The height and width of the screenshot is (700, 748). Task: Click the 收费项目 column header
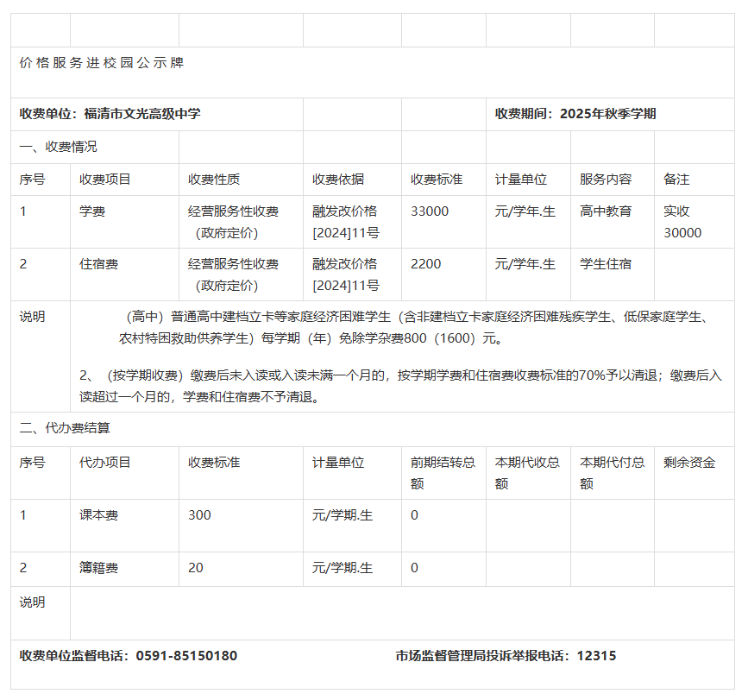click(x=105, y=180)
